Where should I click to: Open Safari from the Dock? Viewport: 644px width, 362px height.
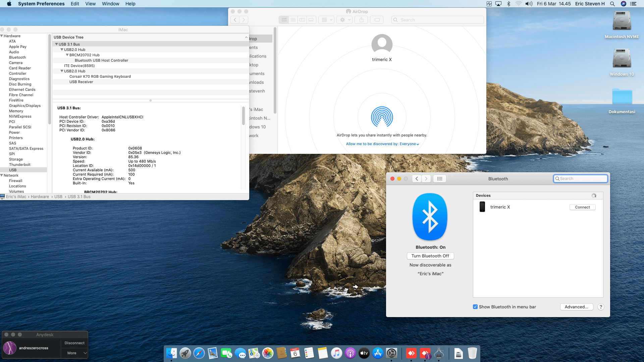[199, 353]
